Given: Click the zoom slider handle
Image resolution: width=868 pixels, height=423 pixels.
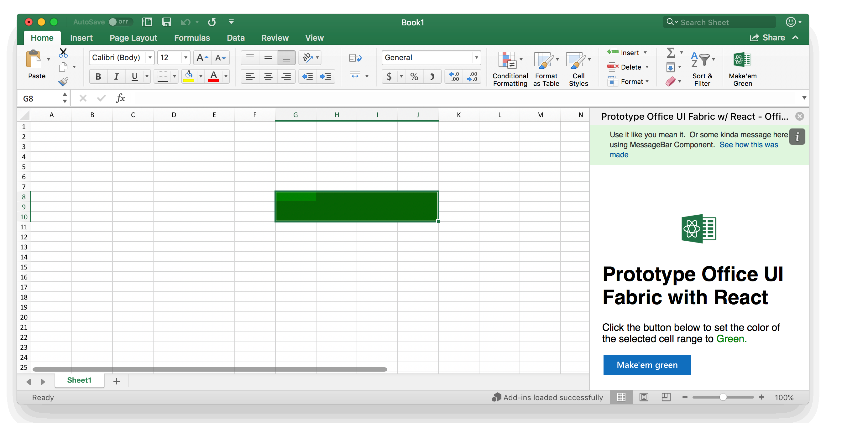Looking at the screenshot, I should 723,397.
